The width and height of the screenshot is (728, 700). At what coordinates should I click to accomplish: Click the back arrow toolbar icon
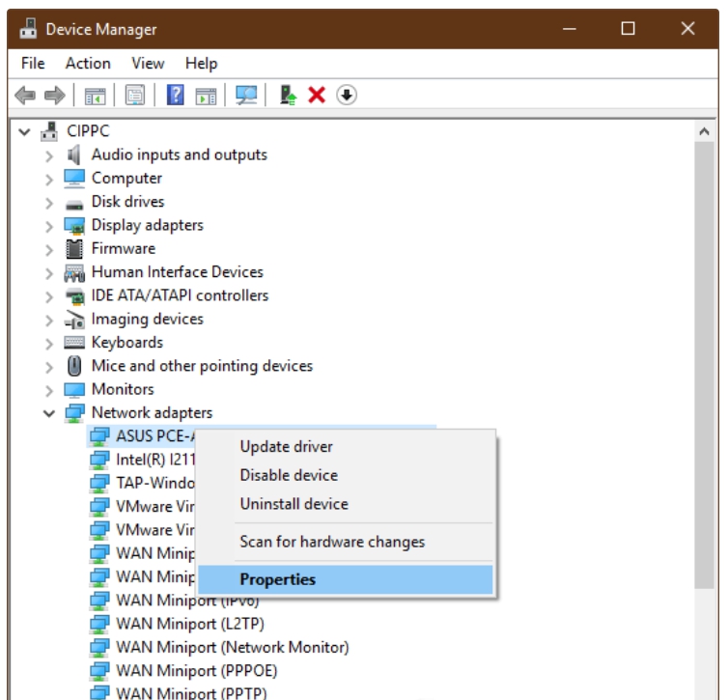point(26,95)
